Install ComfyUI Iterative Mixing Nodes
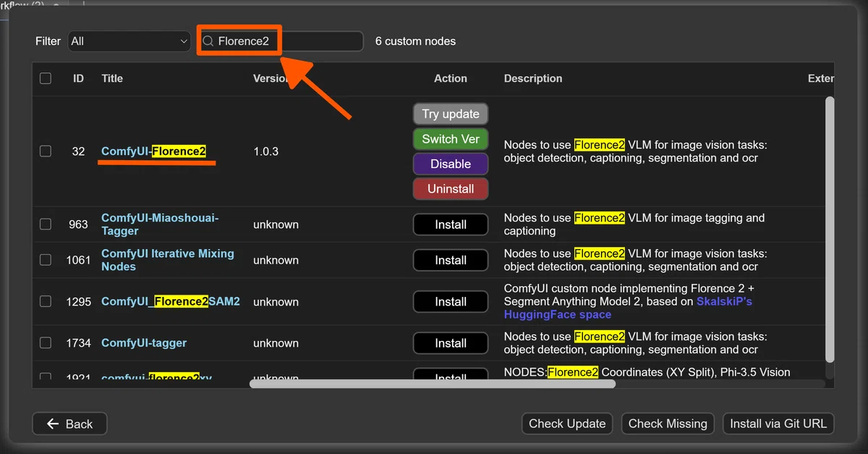Image resolution: width=868 pixels, height=454 pixels. [451, 260]
